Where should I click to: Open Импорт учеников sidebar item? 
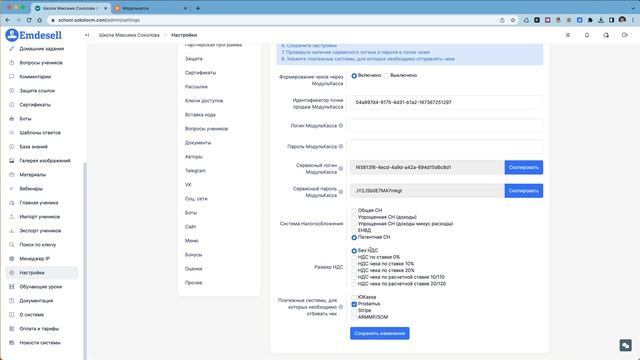[x=40, y=217]
